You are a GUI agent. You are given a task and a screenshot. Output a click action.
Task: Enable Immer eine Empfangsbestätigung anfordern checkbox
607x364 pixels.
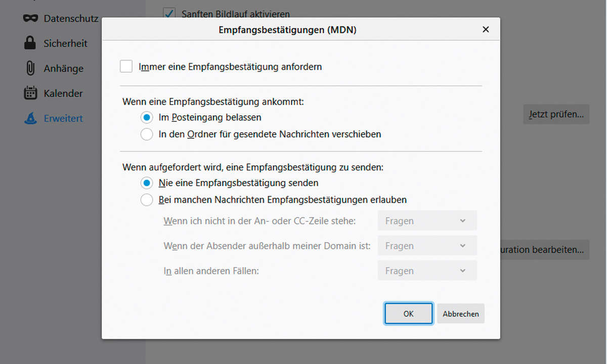click(126, 66)
